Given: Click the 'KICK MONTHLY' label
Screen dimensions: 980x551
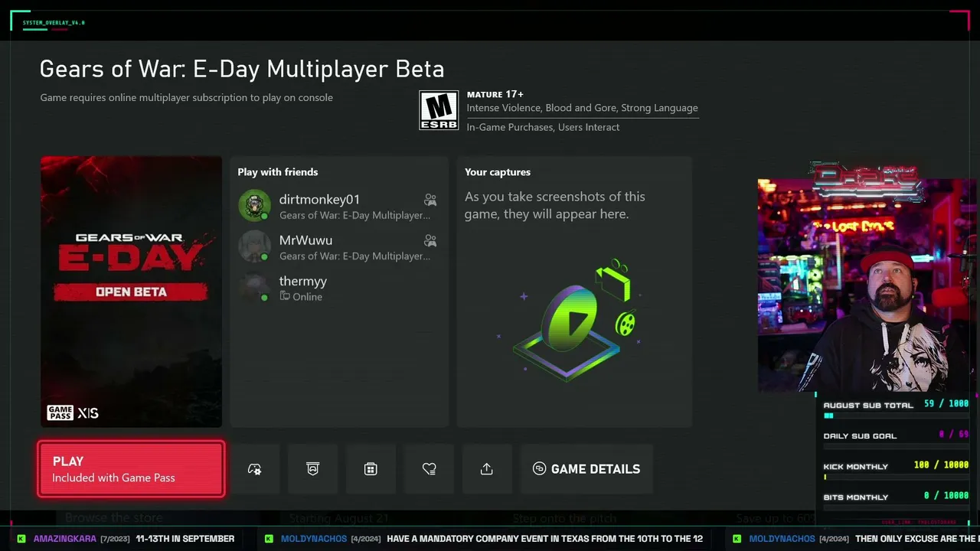Looking at the screenshot, I should tap(856, 467).
